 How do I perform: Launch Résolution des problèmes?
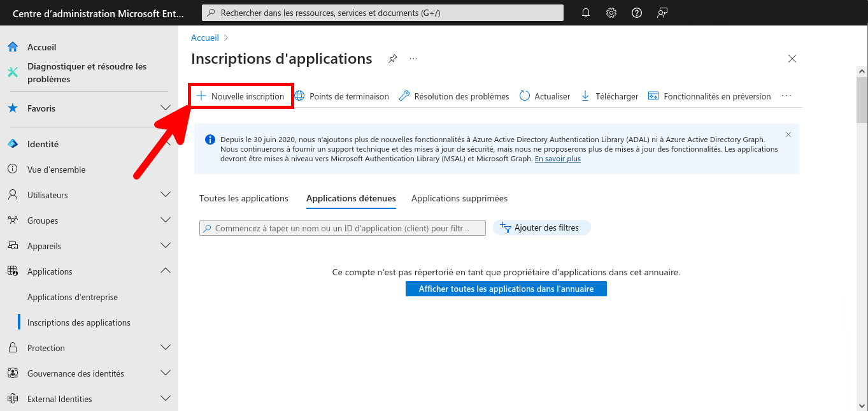[453, 96]
